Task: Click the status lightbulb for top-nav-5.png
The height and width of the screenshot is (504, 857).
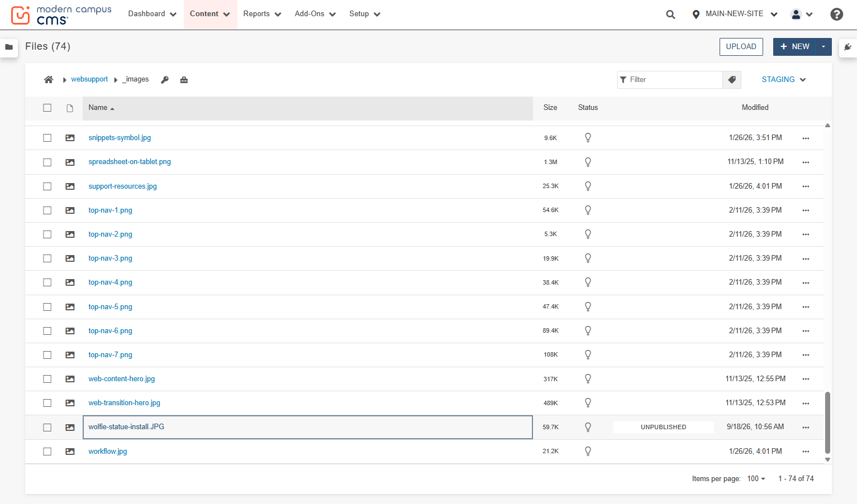Action: pos(588,306)
